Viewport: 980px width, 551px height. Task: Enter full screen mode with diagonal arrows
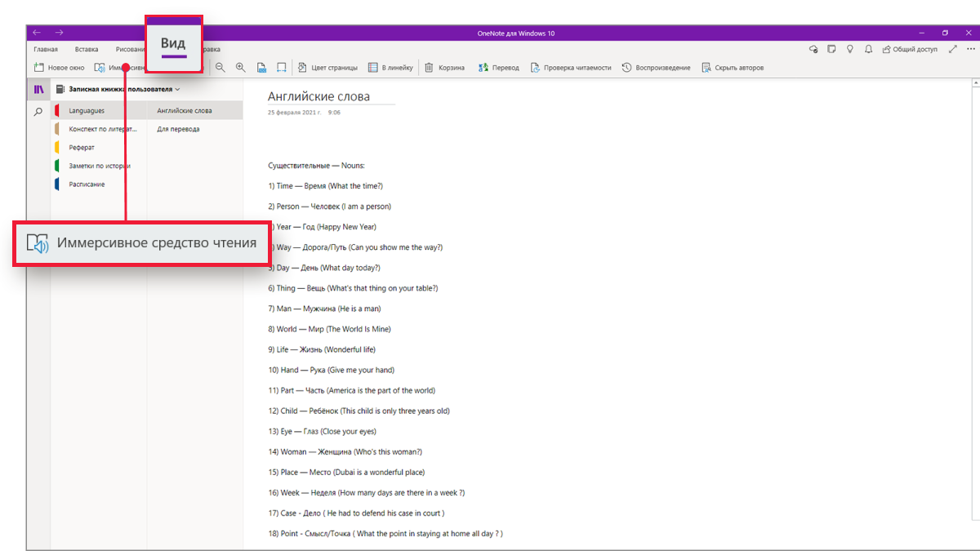pyautogui.click(x=952, y=49)
